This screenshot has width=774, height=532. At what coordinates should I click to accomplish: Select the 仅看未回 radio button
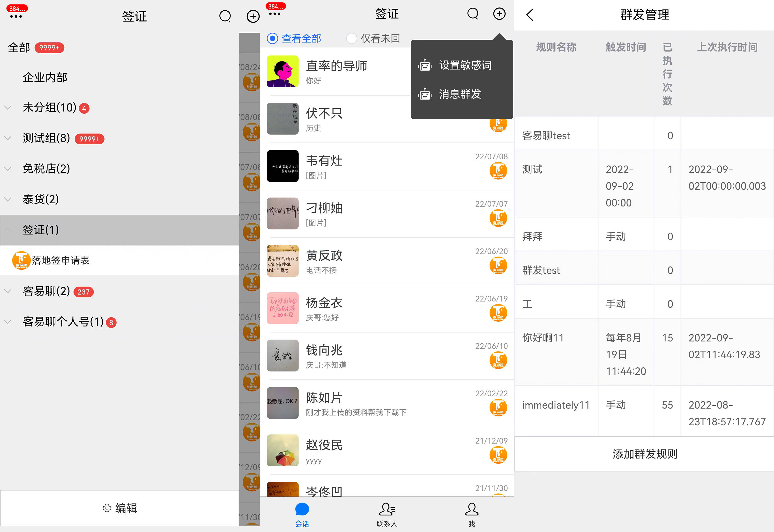pyautogui.click(x=352, y=38)
